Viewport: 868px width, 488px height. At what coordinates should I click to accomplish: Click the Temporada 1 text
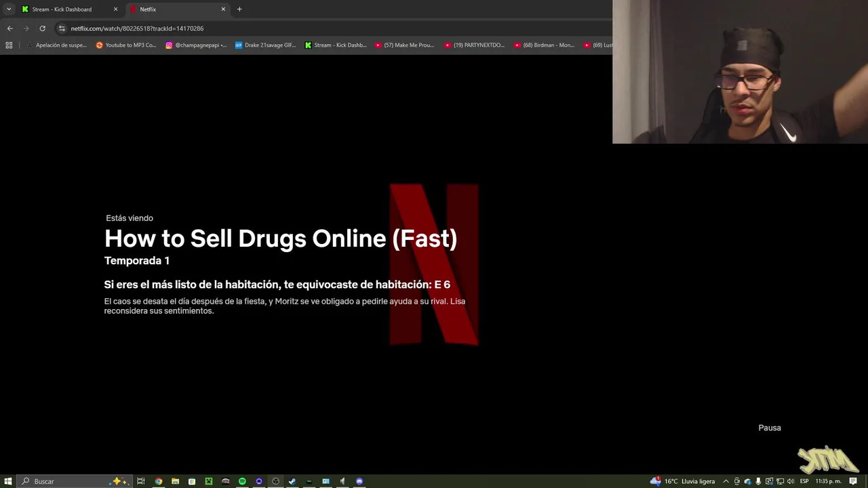pyautogui.click(x=137, y=261)
